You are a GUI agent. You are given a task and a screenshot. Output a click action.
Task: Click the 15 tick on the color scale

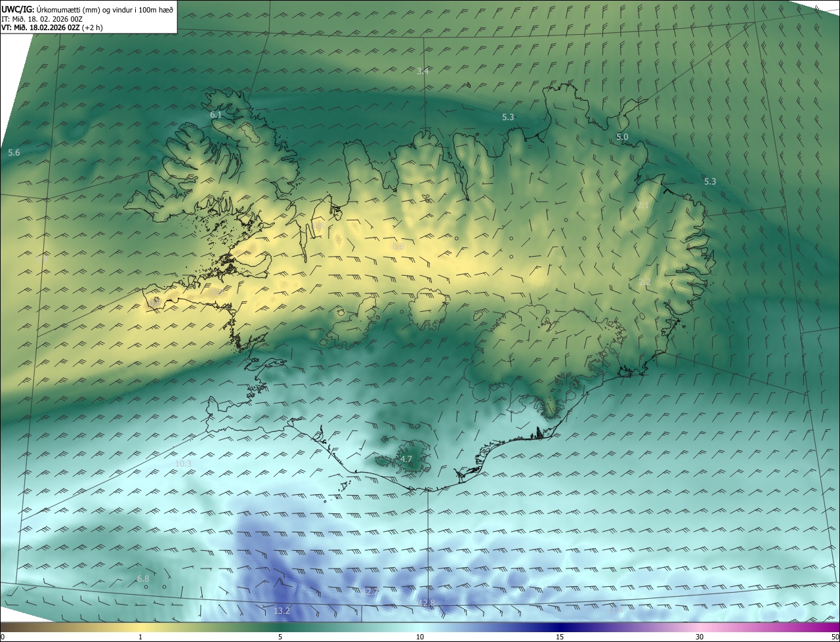pos(560,637)
